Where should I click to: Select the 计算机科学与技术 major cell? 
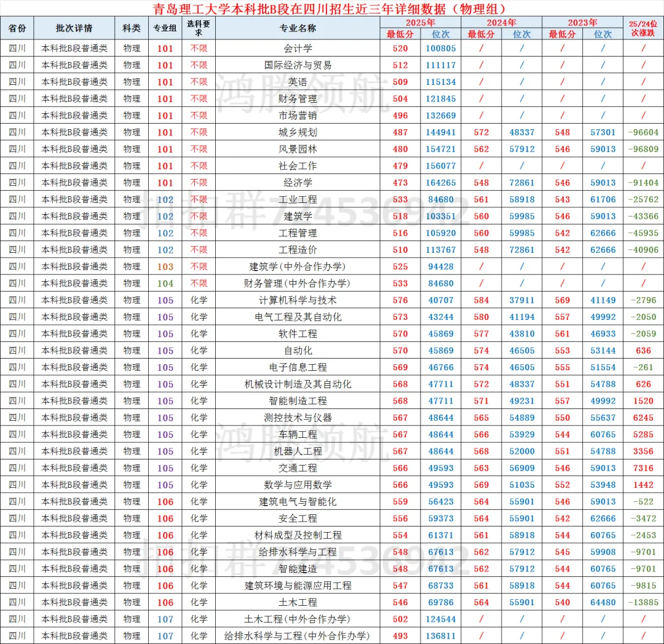[x=298, y=300]
